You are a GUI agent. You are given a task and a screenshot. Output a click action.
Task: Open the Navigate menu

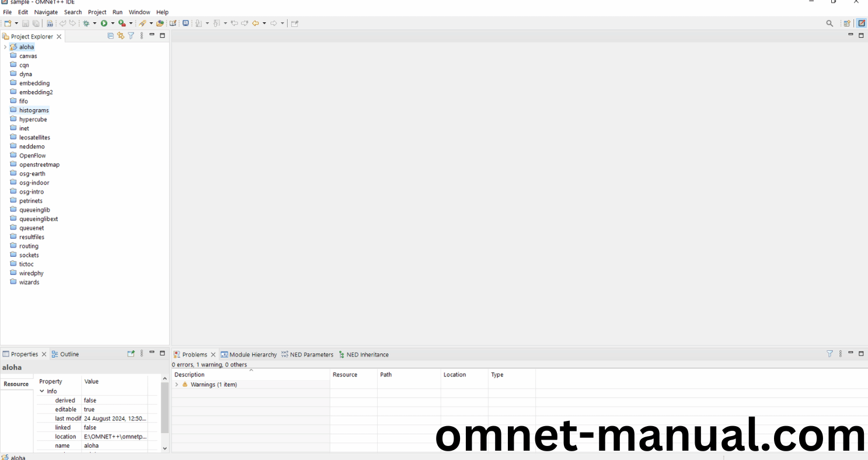46,12
